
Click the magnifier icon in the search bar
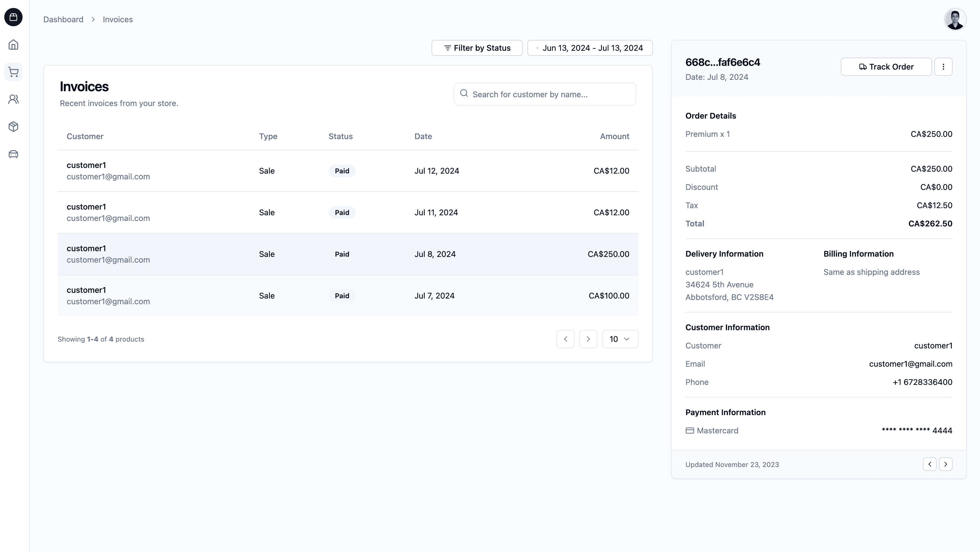click(x=464, y=94)
